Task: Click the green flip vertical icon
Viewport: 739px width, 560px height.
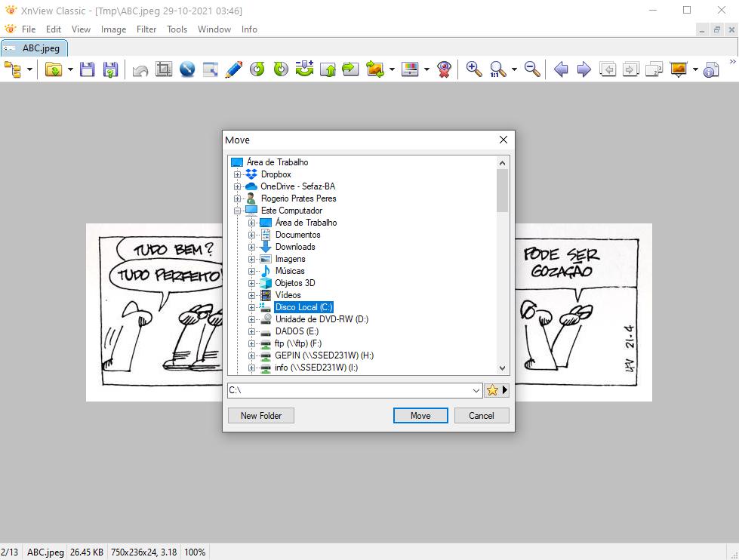Action: [304, 69]
